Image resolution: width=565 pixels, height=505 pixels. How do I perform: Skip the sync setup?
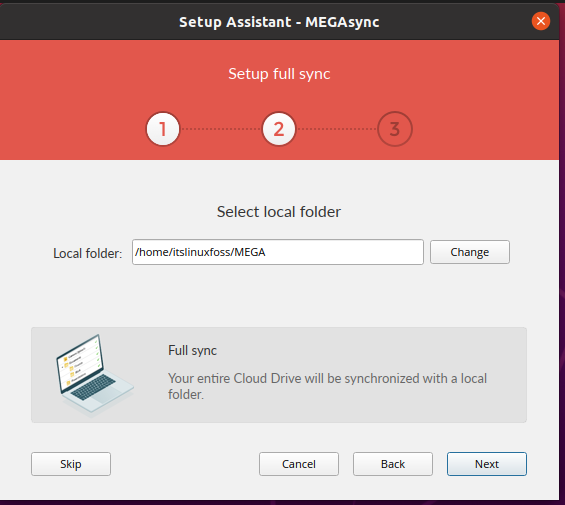pos(71,464)
